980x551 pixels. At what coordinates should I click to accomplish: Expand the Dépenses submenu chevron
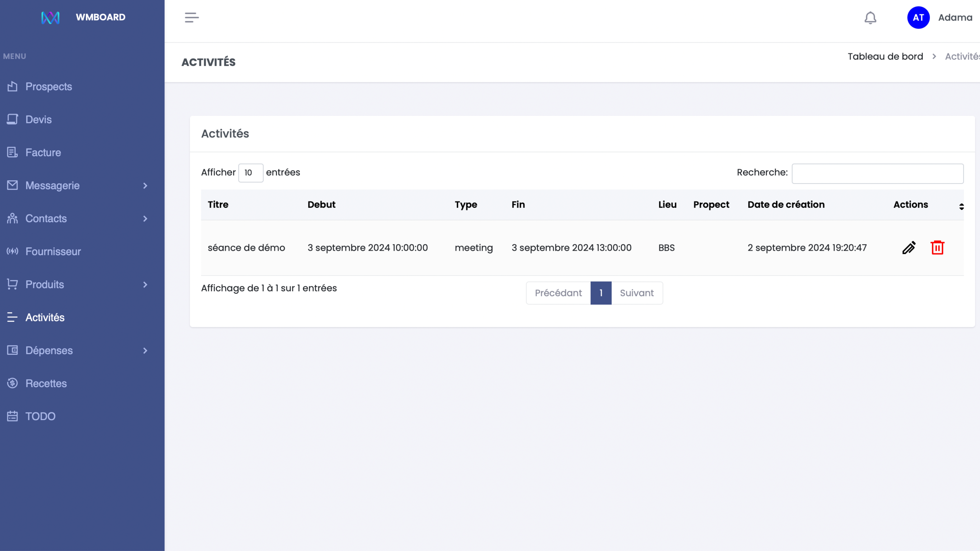coord(145,351)
